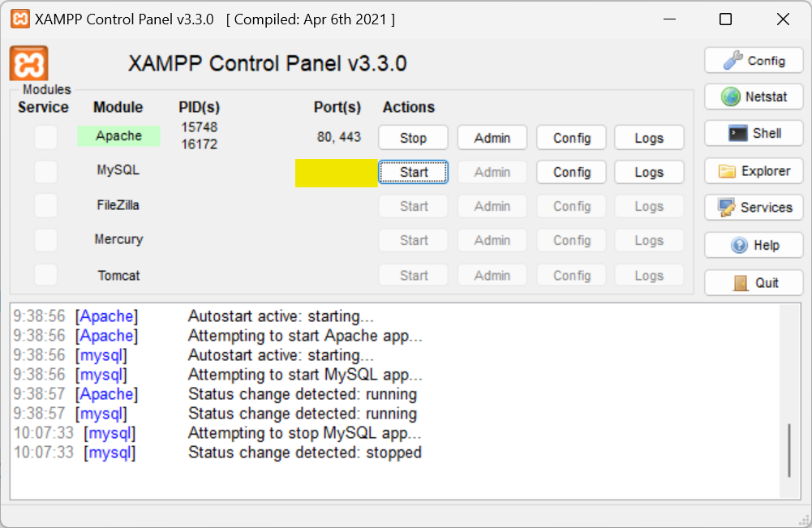Click the Help question mark icon

739,245
